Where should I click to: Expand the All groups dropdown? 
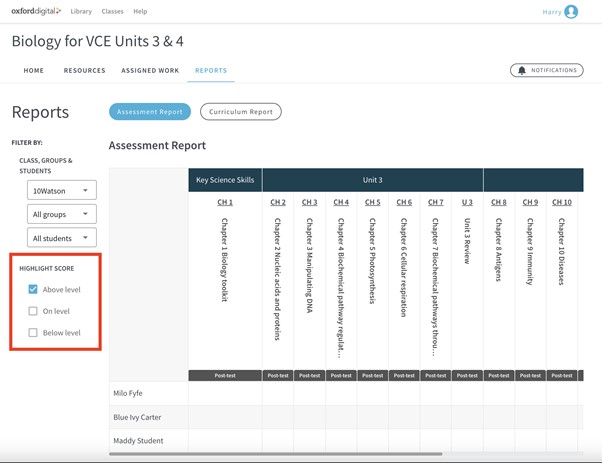tap(62, 214)
